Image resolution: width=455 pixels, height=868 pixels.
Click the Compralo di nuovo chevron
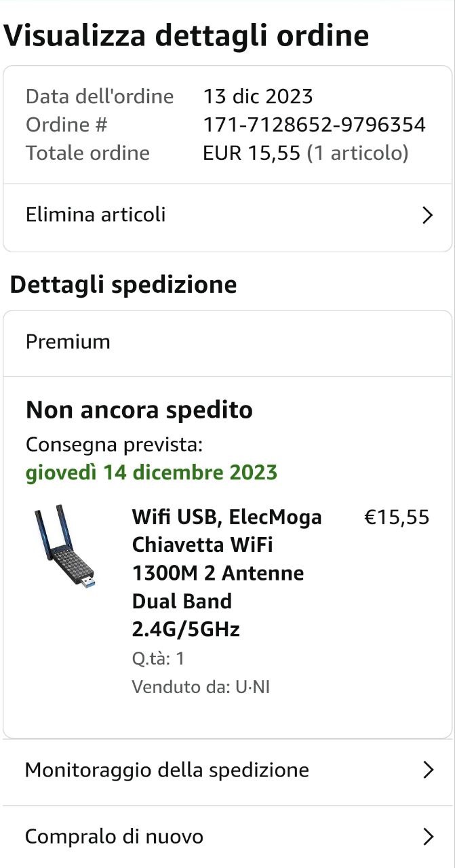pos(427,837)
